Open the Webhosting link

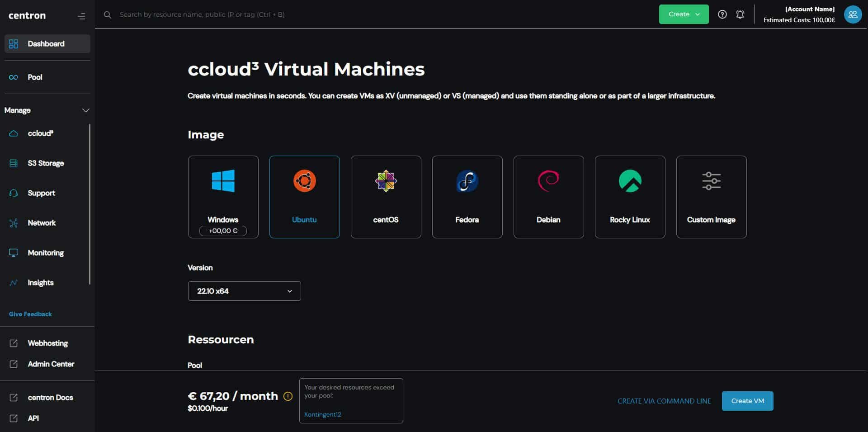coord(47,343)
